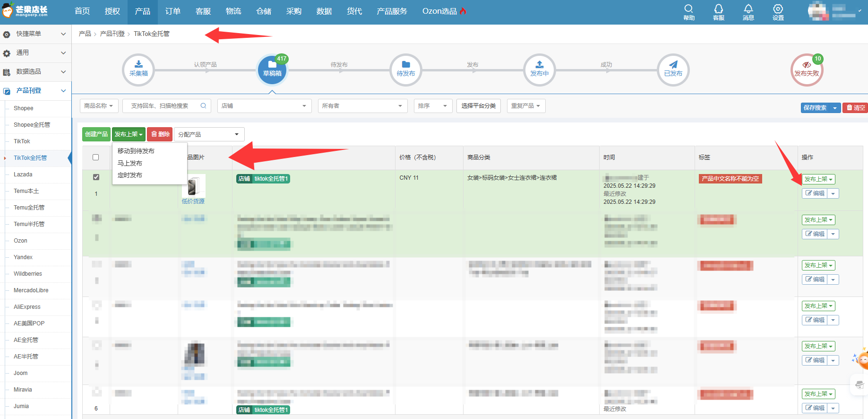Uncheck the checkbox of product row 1
868x419 pixels.
[96, 177]
